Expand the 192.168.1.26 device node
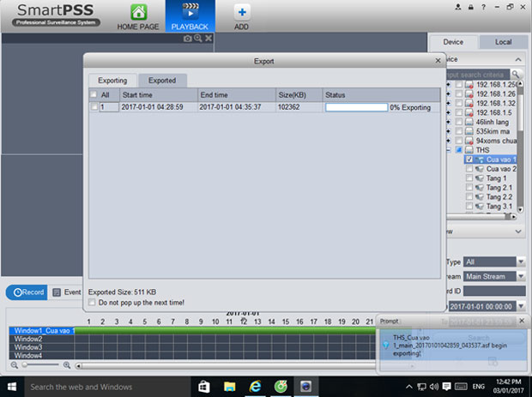The image size is (532, 397). pyautogui.click(x=449, y=94)
